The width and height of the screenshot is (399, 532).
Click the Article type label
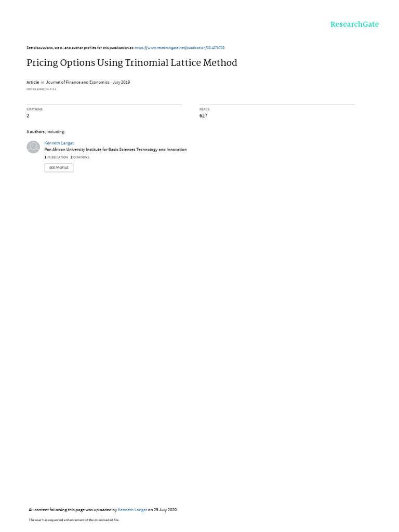33,82
